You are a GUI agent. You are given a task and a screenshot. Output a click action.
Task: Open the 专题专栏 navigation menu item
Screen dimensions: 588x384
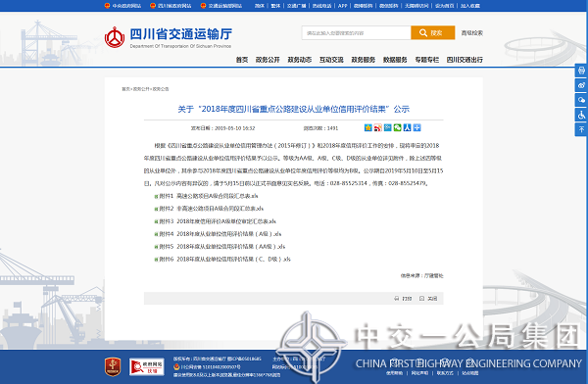click(x=427, y=60)
